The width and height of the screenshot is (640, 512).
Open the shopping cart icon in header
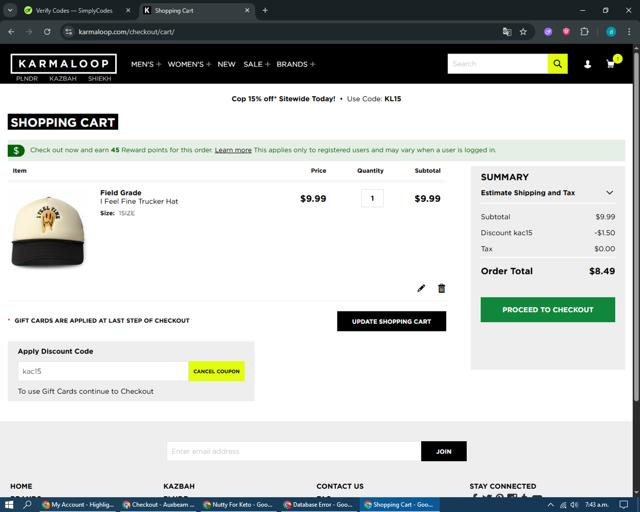click(611, 64)
